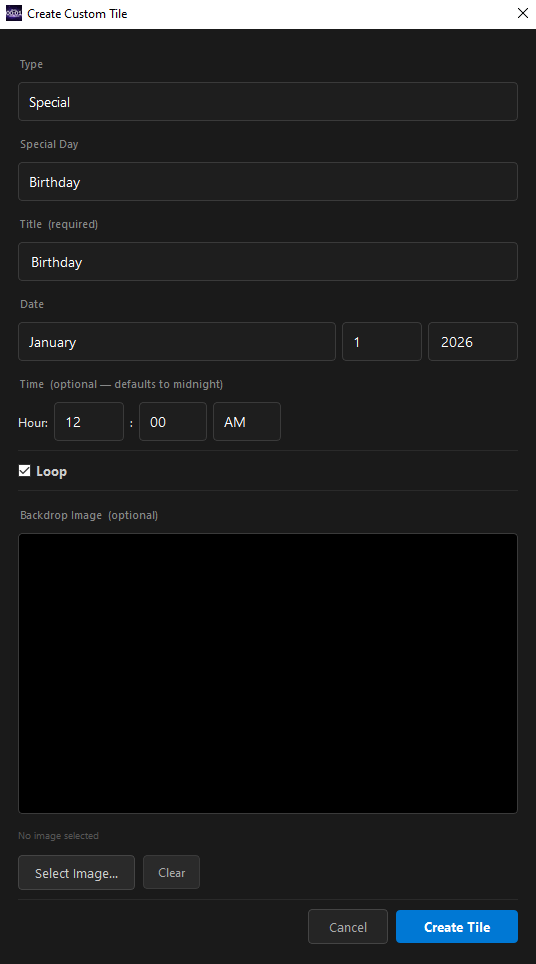Uncheck the Loop checkbox
The height and width of the screenshot is (964, 536).
pos(25,471)
